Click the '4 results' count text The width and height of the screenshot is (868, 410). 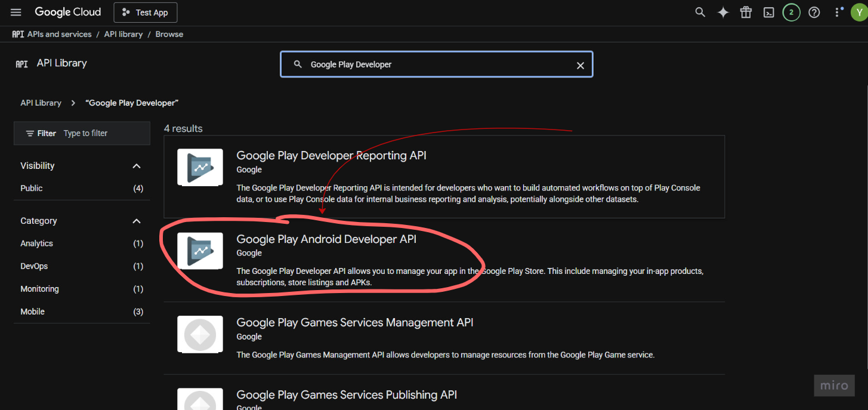coord(183,128)
